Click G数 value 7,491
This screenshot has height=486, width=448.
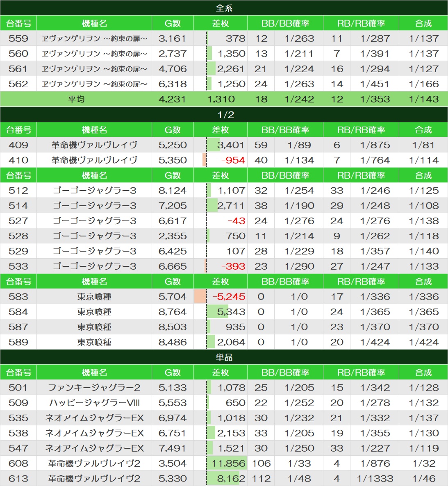tap(173, 448)
